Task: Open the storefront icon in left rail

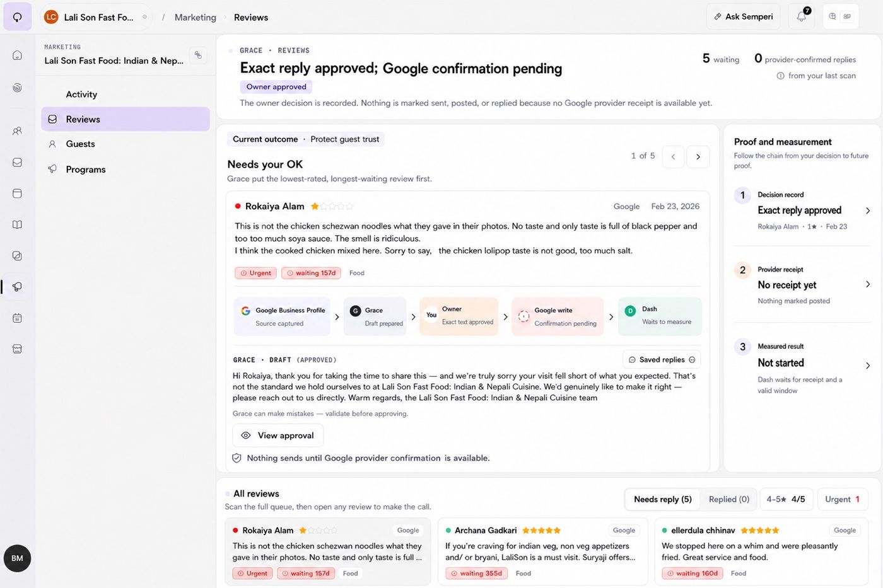Action: pos(17,349)
